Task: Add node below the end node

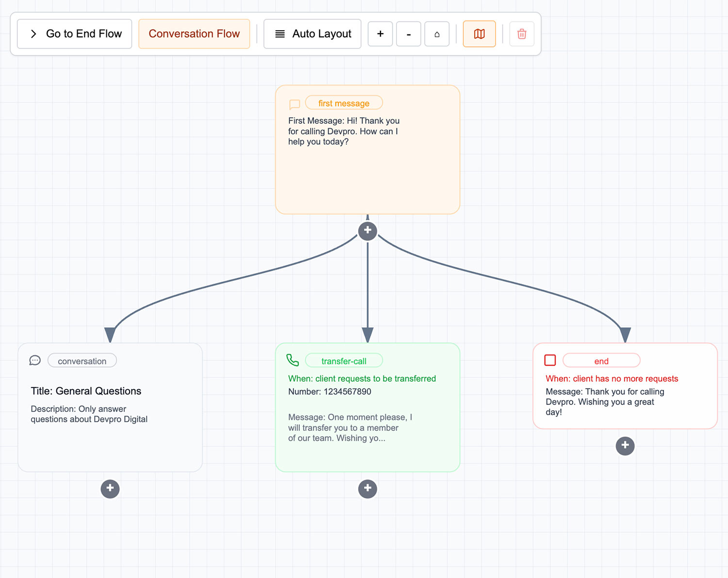Action: click(x=625, y=445)
